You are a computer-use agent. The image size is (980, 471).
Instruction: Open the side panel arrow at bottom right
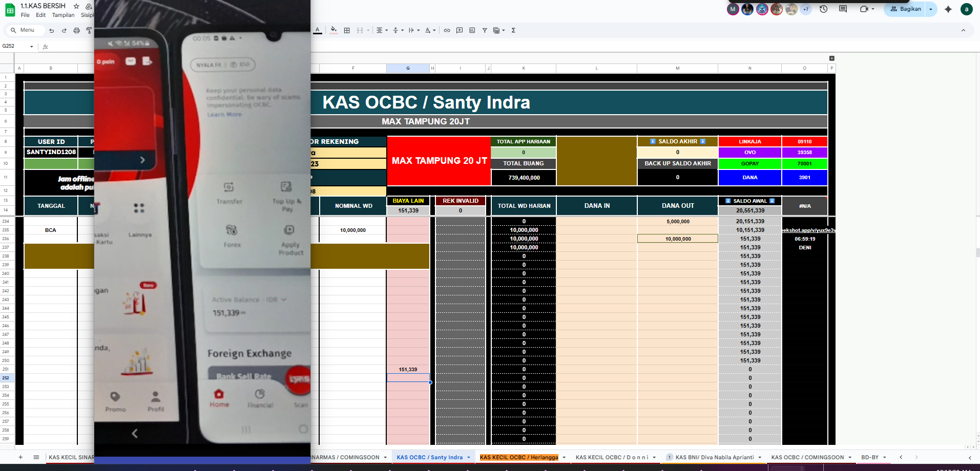point(970,458)
